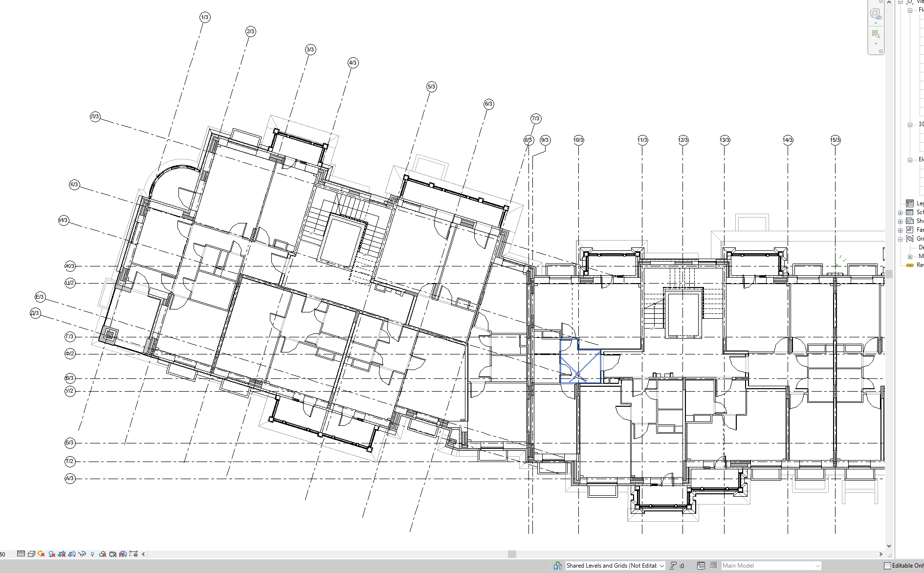Click Reveal Hidden Elements lightbulb
This screenshot has width=924, height=573.
92,554
